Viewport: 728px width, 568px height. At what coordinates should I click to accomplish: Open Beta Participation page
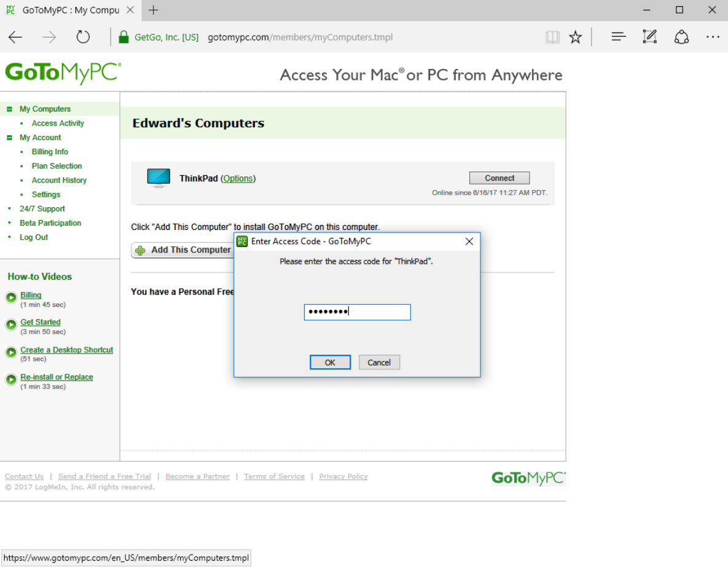[50, 223]
